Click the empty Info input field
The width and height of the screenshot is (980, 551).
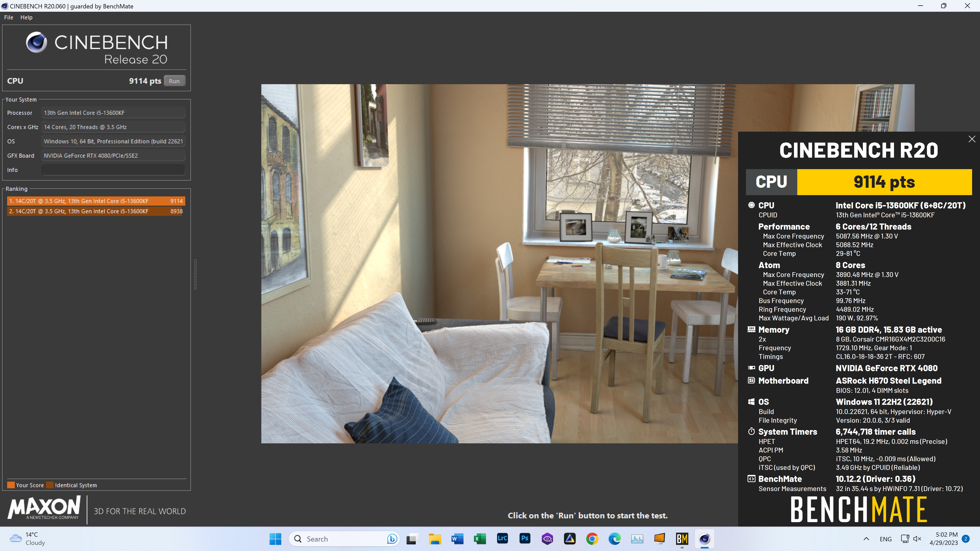click(x=113, y=170)
